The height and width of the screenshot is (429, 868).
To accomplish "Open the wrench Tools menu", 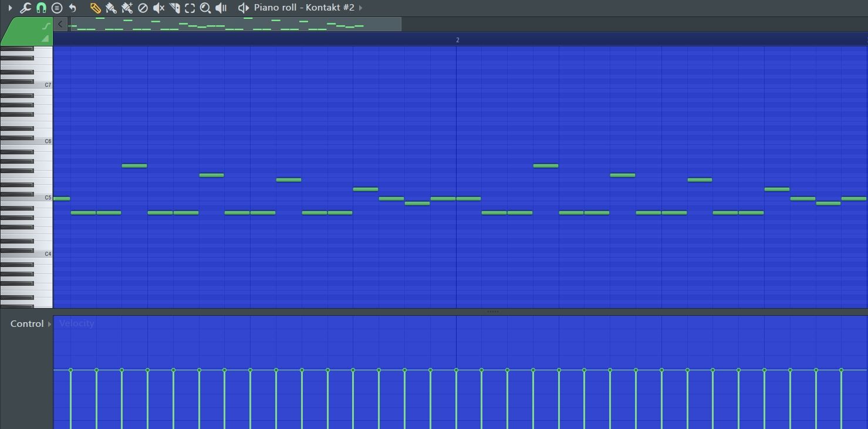I will 25,8.
